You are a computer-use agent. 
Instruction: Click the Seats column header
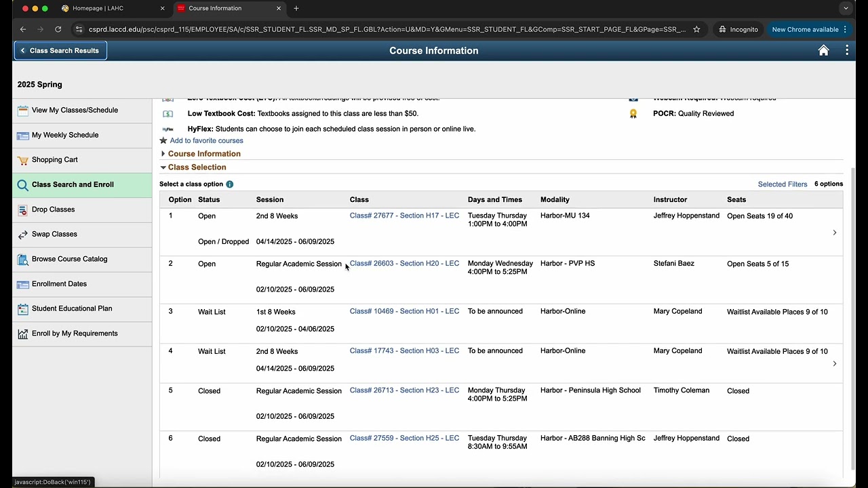tap(736, 200)
